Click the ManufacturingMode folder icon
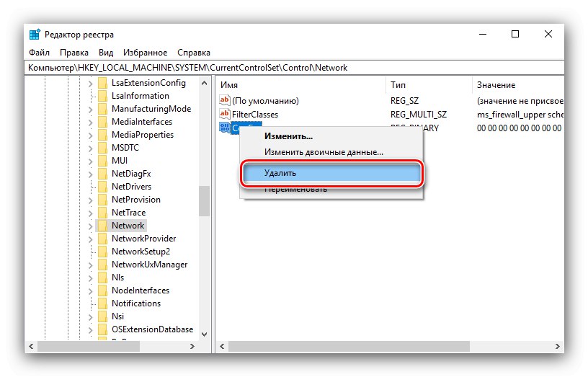Viewport: 588px width, 377px height. point(102,109)
